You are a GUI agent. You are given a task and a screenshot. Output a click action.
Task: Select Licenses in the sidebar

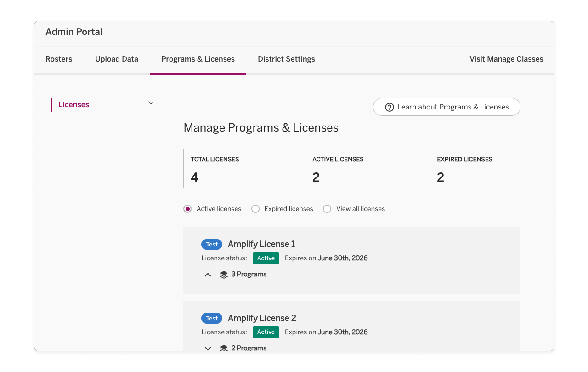point(73,105)
